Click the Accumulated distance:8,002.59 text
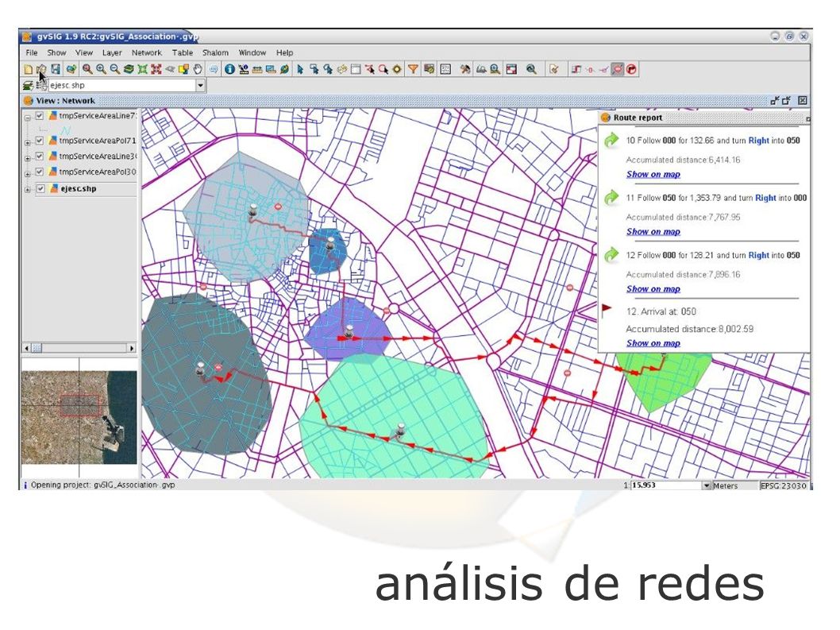The height and width of the screenshot is (630, 840). tap(689, 329)
